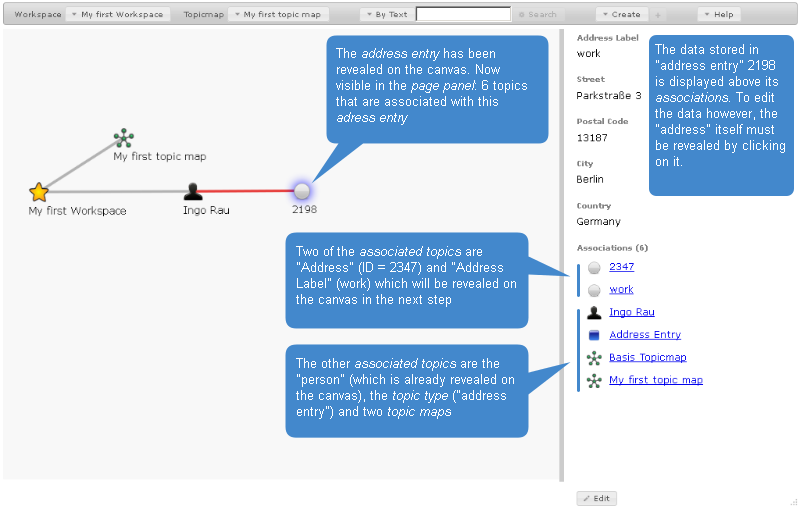
Task: Expand the By Text search mode dropdown
Action: pos(385,15)
